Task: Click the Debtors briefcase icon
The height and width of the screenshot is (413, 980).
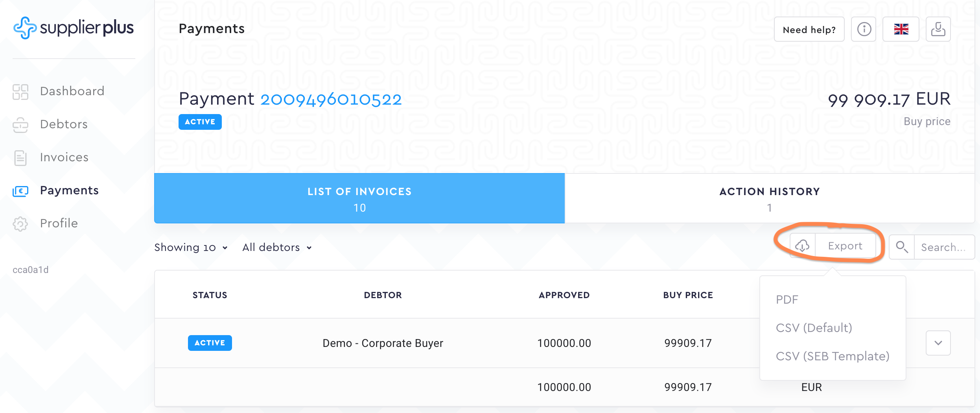Action: [x=20, y=125]
